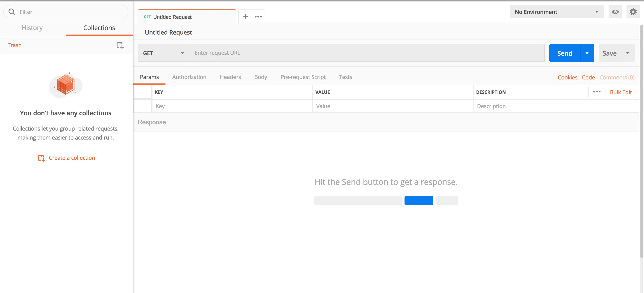
Task: Open the Authorization tab
Action: coord(189,77)
